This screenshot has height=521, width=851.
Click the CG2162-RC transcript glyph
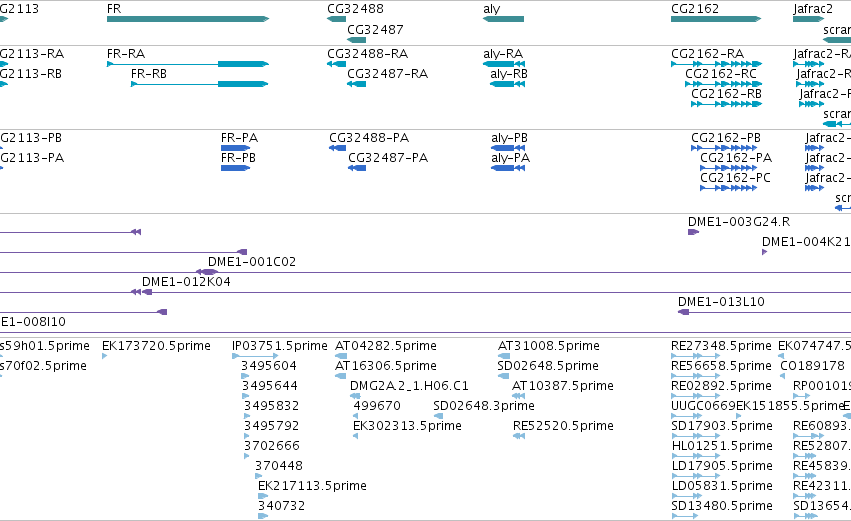click(x=723, y=84)
